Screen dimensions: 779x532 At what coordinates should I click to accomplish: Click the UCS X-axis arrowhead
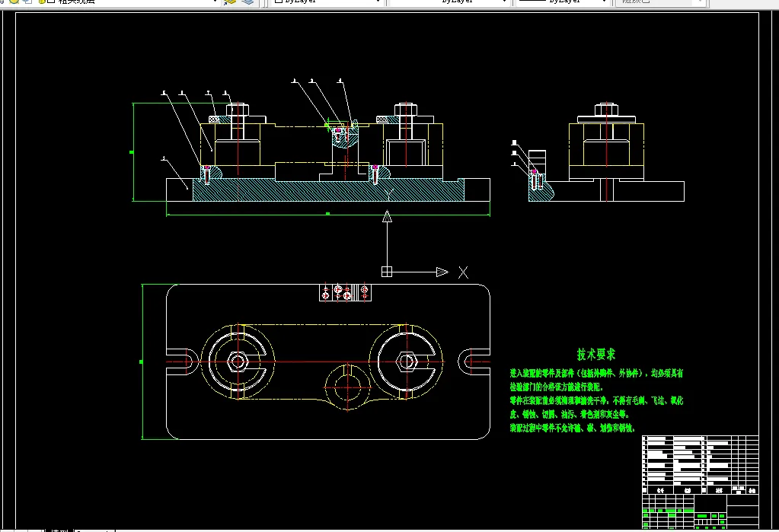pos(442,272)
